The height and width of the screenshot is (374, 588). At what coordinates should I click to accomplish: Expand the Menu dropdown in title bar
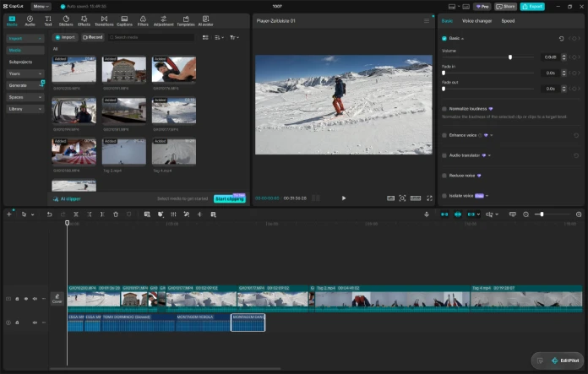point(41,7)
